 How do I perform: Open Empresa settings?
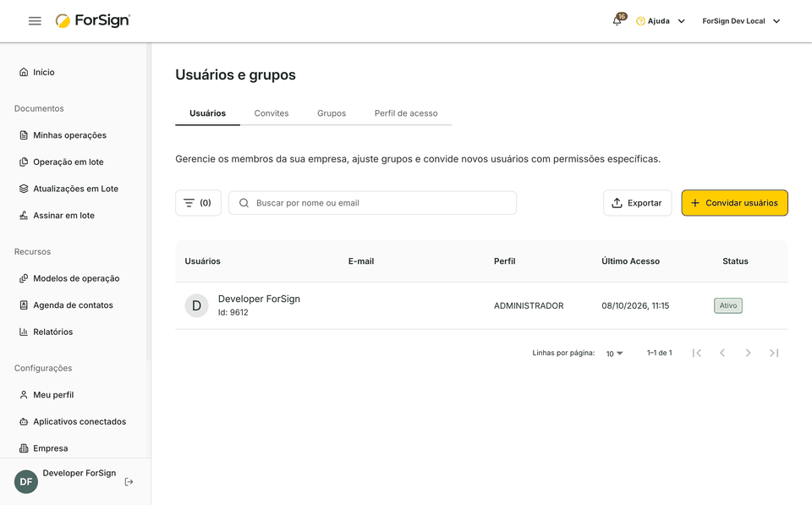coord(43,448)
